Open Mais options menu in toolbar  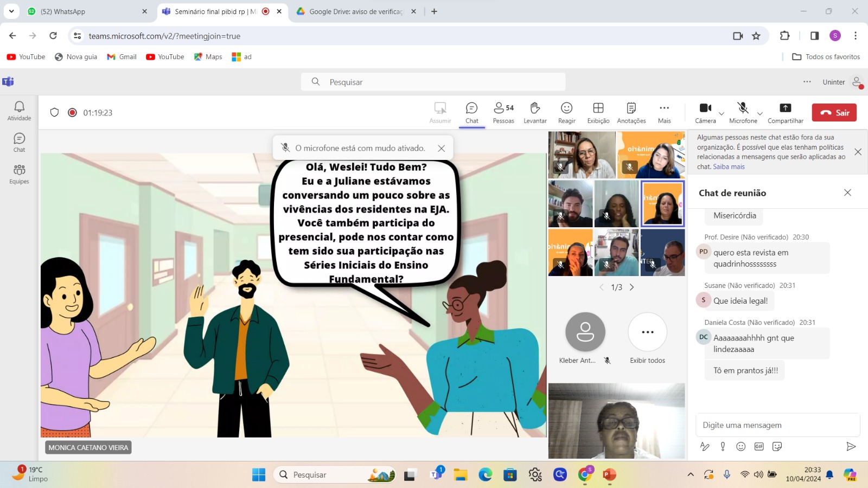(664, 112)
